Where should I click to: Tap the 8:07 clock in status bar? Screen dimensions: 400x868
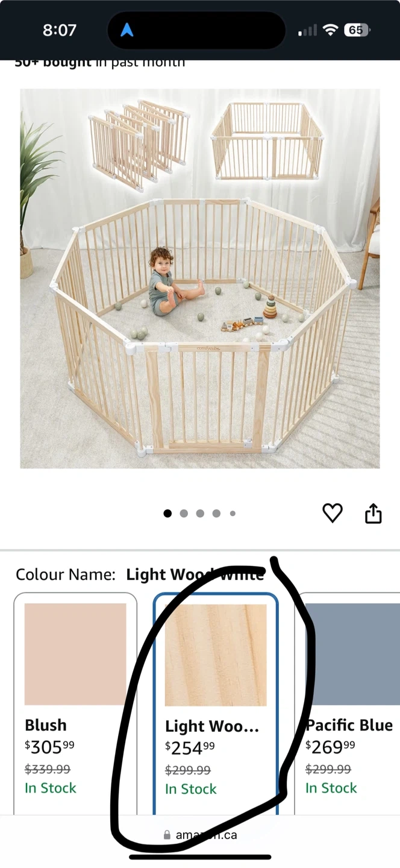(x=60, y=30)
